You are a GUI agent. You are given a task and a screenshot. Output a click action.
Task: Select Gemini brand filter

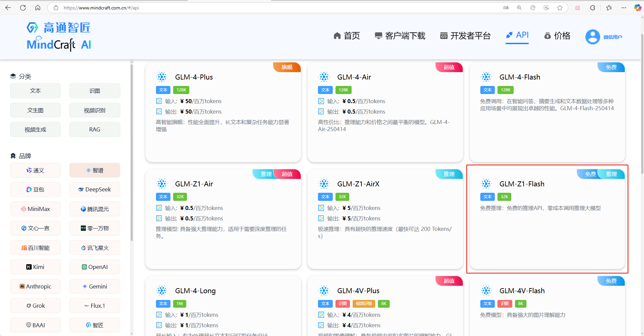click(95, 286)
